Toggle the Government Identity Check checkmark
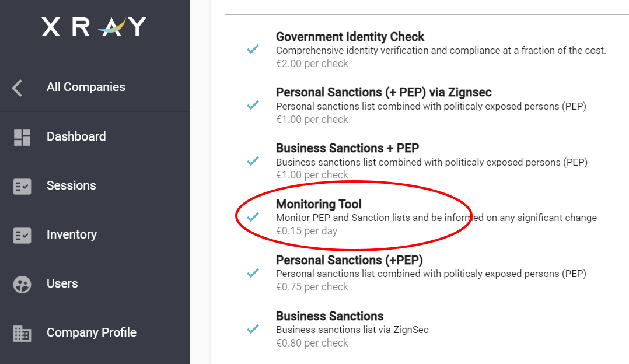Screen dimensions: 629x364 coord(253,50)
